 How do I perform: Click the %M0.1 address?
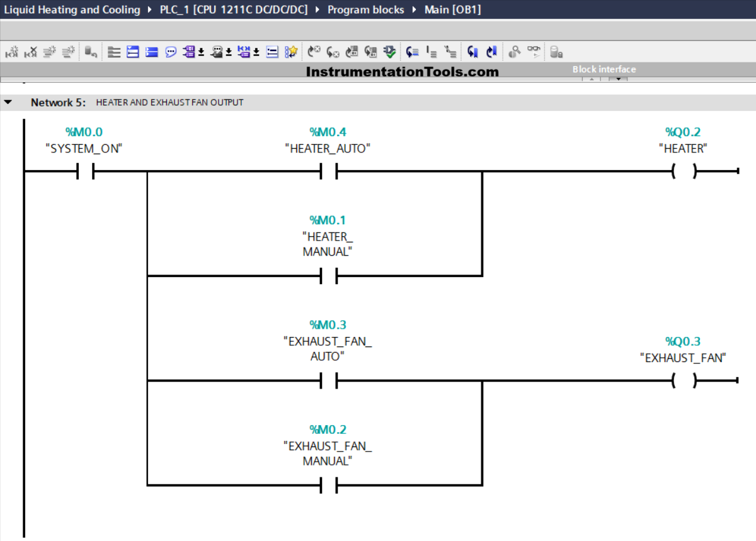click(x=328, y=220)
